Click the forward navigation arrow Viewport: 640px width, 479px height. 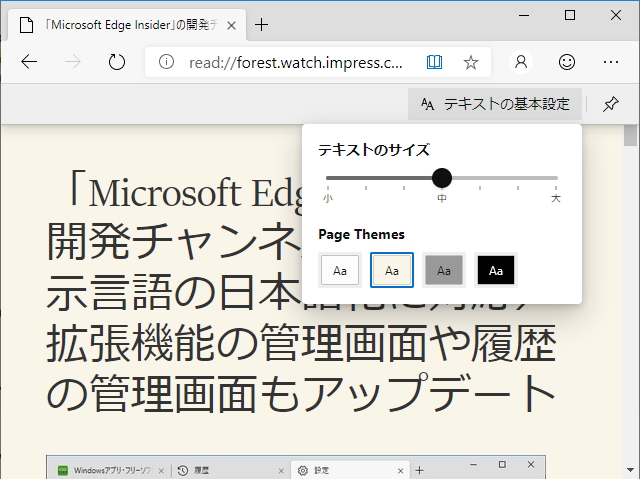click(x=73, y=62)
